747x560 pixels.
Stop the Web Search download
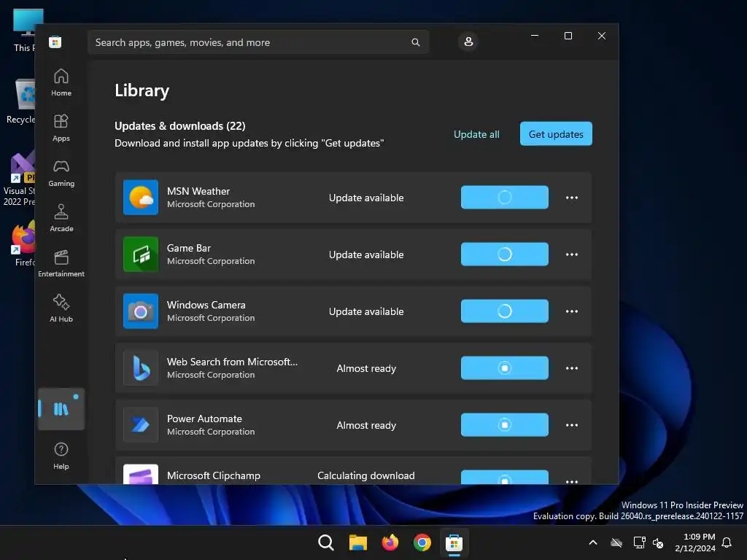[x=505, y=367]
